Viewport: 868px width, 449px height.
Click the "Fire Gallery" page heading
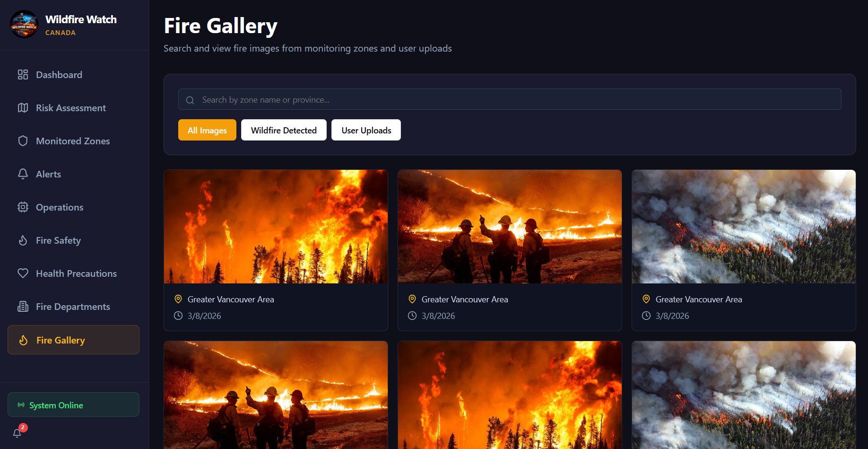click(x=221, y=26)
